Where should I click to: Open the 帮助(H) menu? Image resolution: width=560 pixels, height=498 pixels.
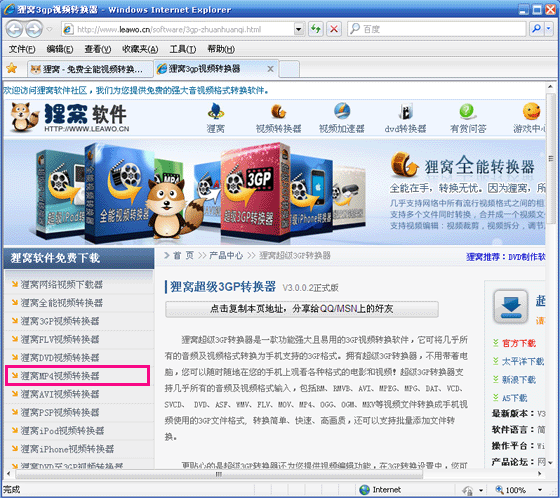coord(221,49)
